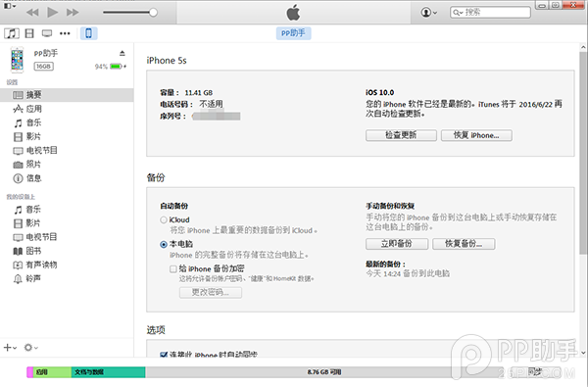The height and width of the screenshot is (387, 588).
Task: Click the 恢复备份... button
Action: point(464,244)
